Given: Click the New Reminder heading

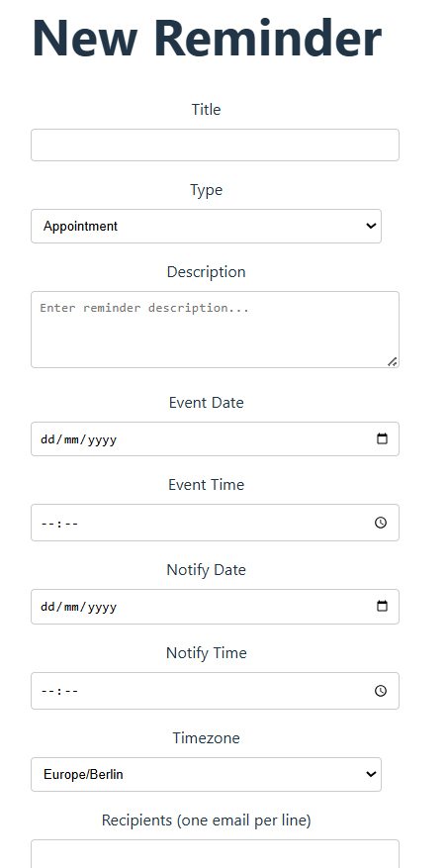Looking at the screenshot, I should point(207,38).
